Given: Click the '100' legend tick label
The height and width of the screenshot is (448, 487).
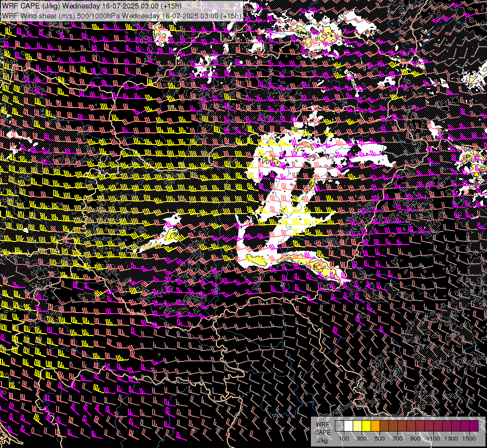Looking at the screenshot, I should (x=344, y=439).
